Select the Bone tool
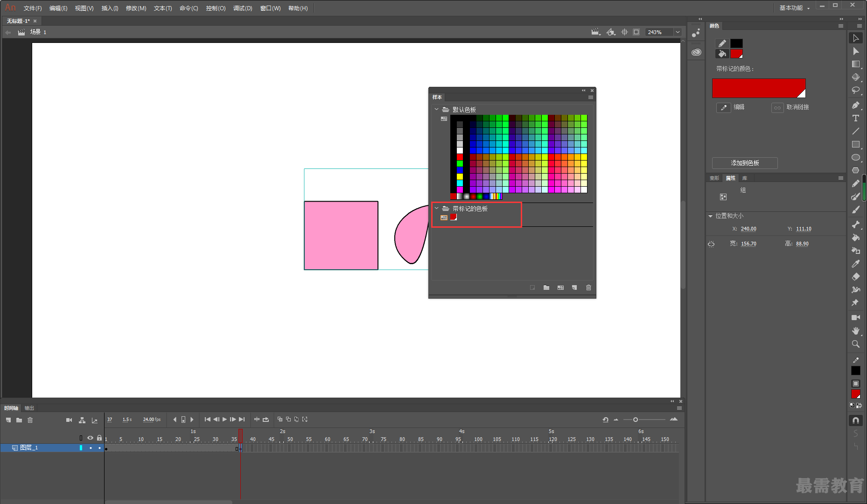The image size is (867, 504). click(x=855, y=224)
